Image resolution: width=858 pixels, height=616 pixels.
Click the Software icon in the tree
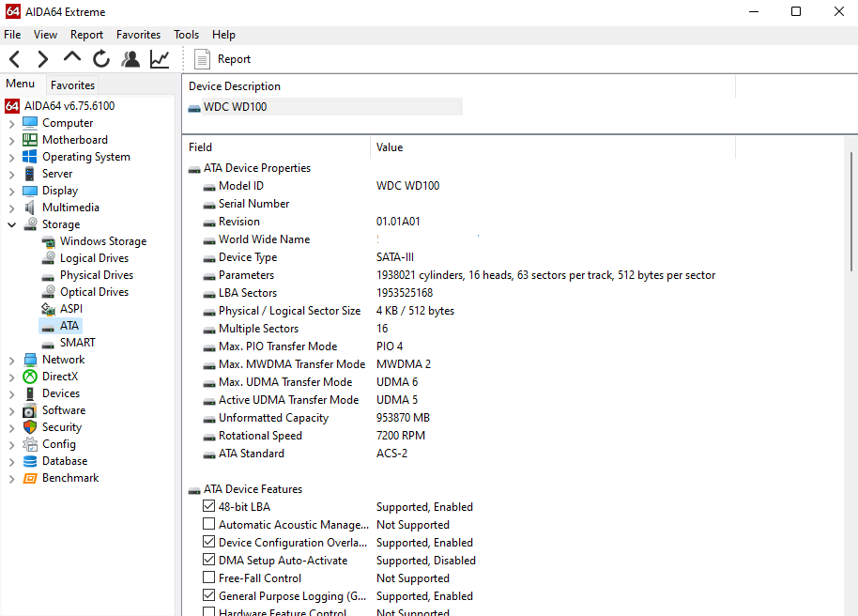[30, 410]
